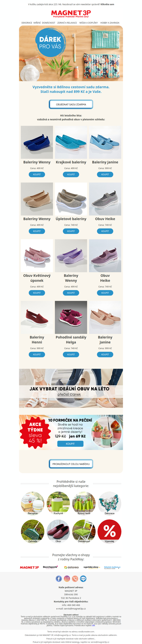This screenshot has height=644, width=142.
Task: Open the Instagram icon in footer
Action: (x=67, y=579)
